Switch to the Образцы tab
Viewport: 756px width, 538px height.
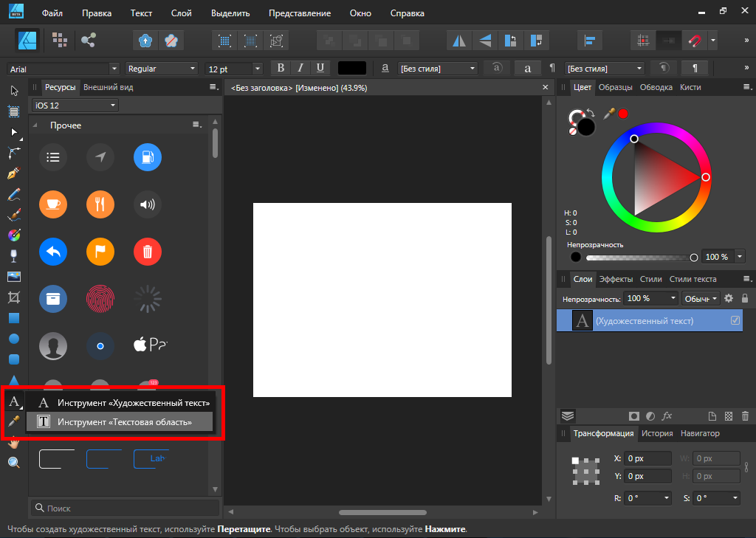(x=615, y=87)
